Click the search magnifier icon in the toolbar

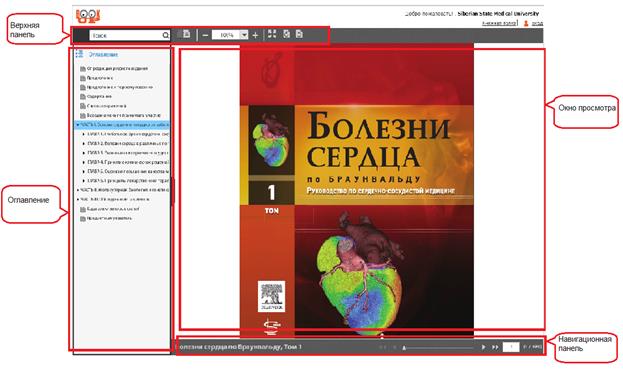point(166,35)
